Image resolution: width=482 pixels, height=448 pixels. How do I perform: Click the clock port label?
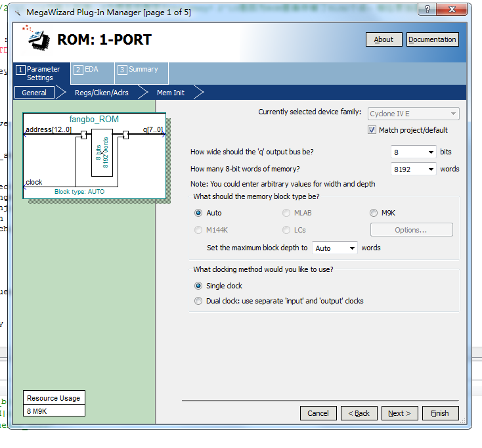pyautogui.click(x=33, y=182)
